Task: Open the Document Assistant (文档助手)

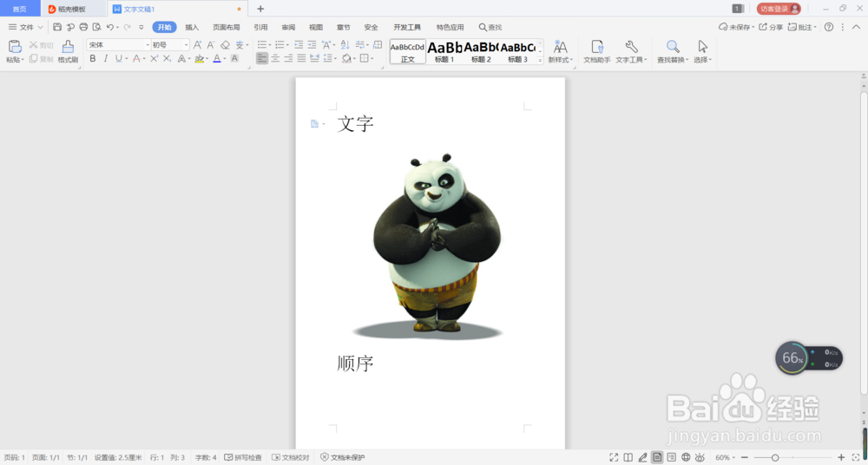Action: pyautogui.click(x=597, y=51)
